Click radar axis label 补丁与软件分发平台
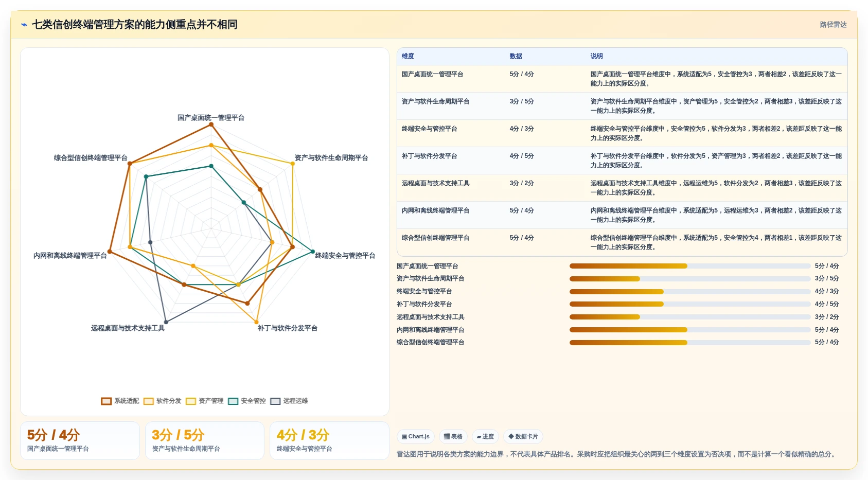868x480 pixels. pos(288,328)
